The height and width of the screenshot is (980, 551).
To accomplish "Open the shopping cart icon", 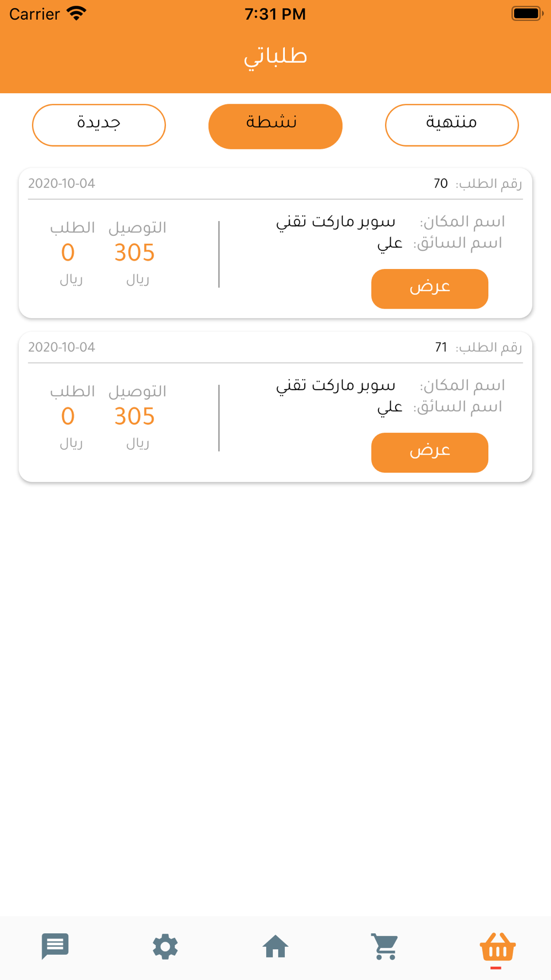I will tap(385, 946).
